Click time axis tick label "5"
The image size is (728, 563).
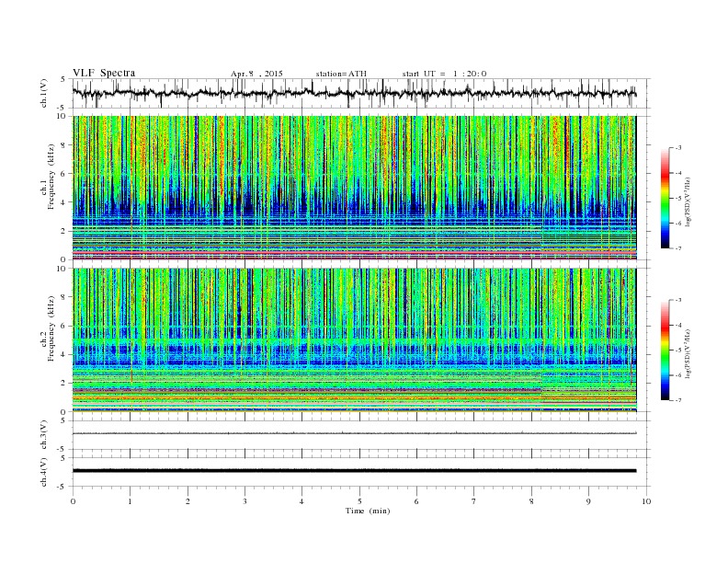tap(359, 501)
